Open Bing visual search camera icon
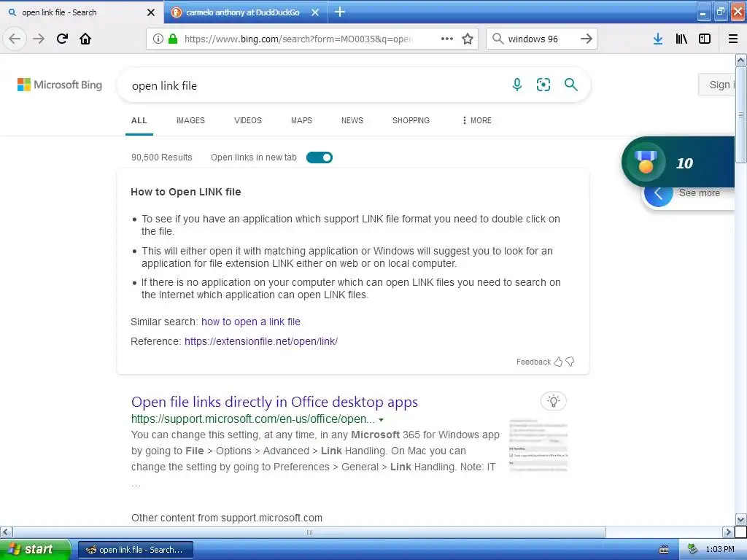This screenshot has width=747, height=560. pyautogui.click(x=543, y=85)
